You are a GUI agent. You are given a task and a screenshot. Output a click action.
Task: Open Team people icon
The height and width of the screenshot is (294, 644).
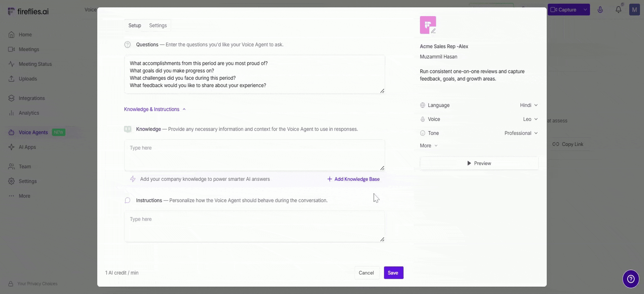(11, 166)
